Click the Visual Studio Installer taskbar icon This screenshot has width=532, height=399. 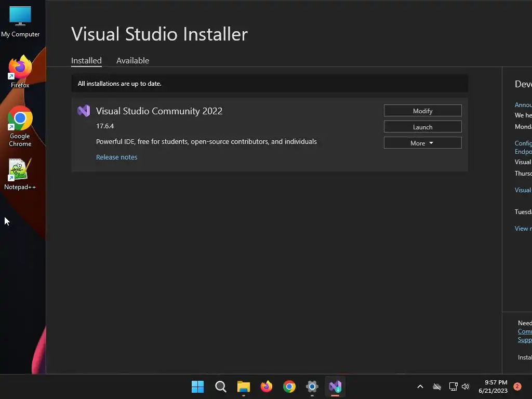pyautogui.click(x=335, y=387)
